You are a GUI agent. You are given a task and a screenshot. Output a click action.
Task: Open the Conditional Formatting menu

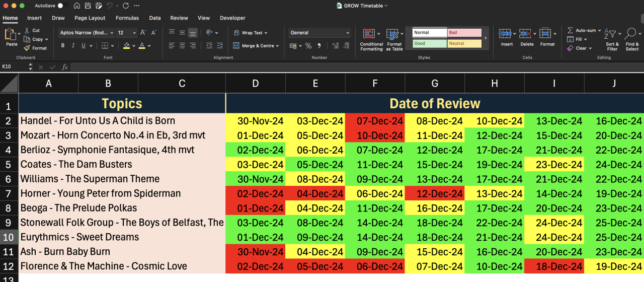[371, 40]
